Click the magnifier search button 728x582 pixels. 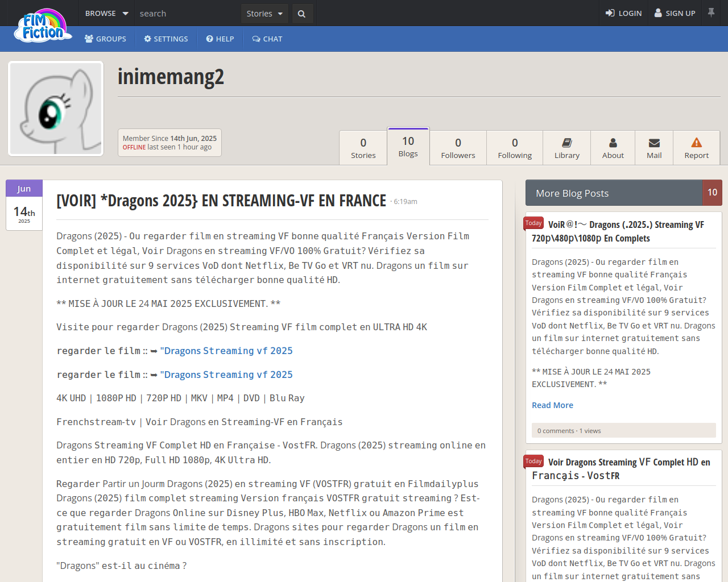click(x=302, y=14)
